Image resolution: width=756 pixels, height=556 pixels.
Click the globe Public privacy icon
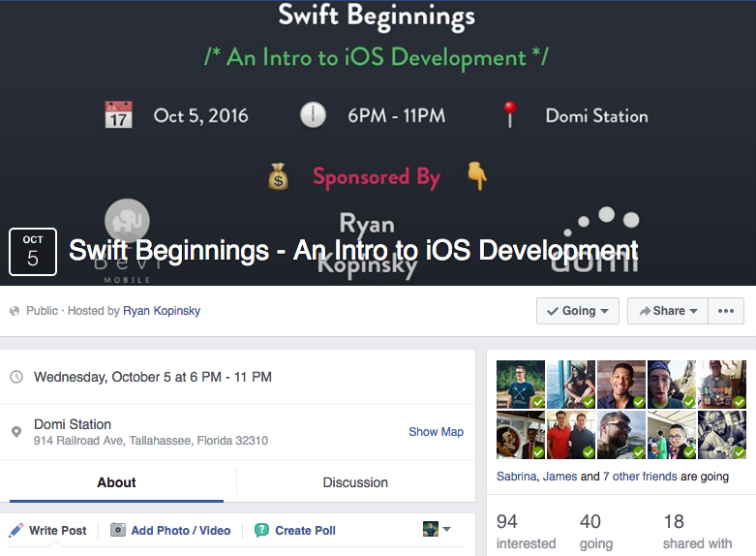point(15,311)
